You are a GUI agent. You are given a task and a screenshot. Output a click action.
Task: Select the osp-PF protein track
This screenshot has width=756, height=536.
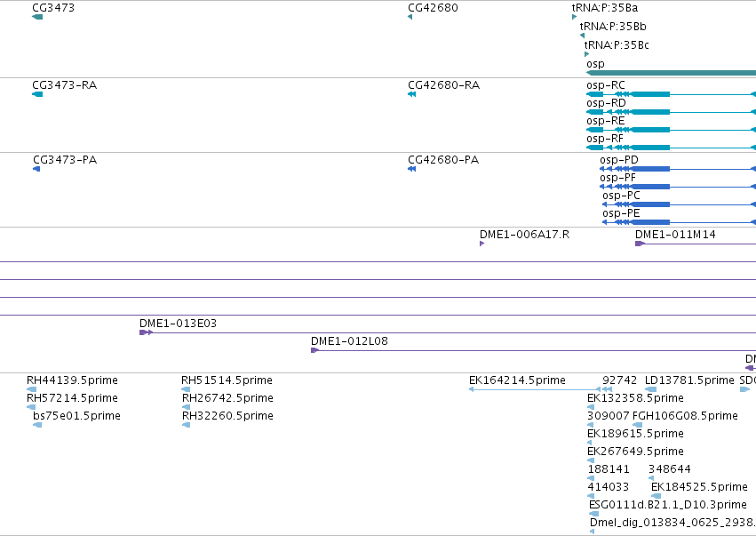click(678, 187)
